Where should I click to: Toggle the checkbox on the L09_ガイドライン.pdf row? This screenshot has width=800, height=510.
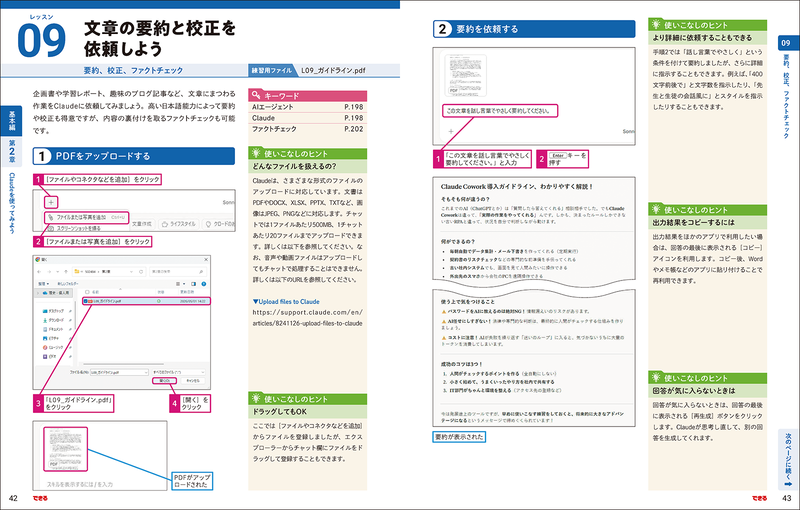tap(85, 301)
